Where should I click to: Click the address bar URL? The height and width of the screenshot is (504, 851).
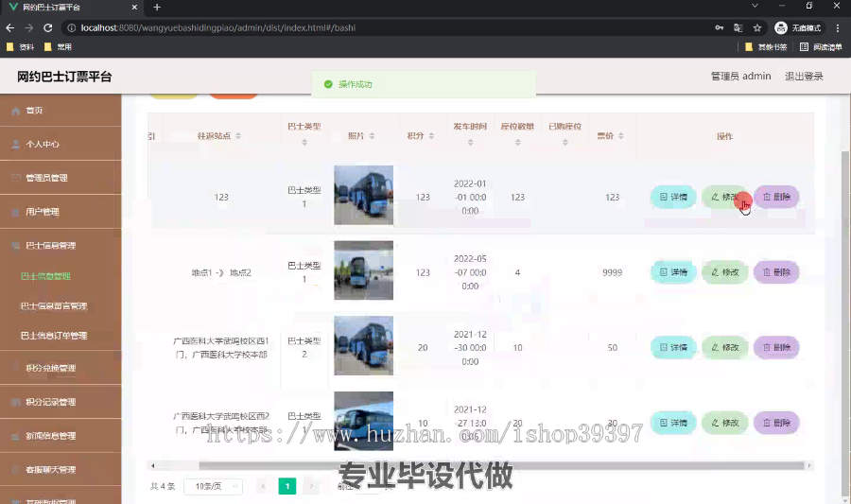point(217,27)
